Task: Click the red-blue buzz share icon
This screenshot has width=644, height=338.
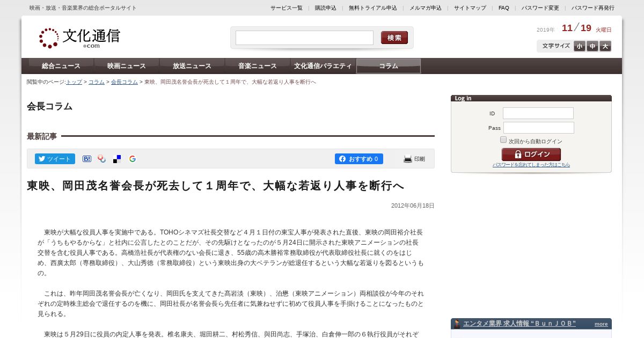Action: point(101,159)
